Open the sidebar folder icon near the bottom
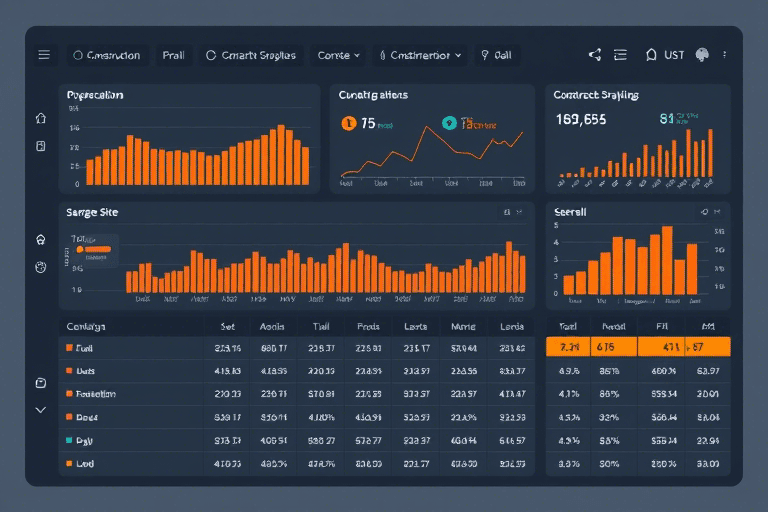 [x=41, y=383]
